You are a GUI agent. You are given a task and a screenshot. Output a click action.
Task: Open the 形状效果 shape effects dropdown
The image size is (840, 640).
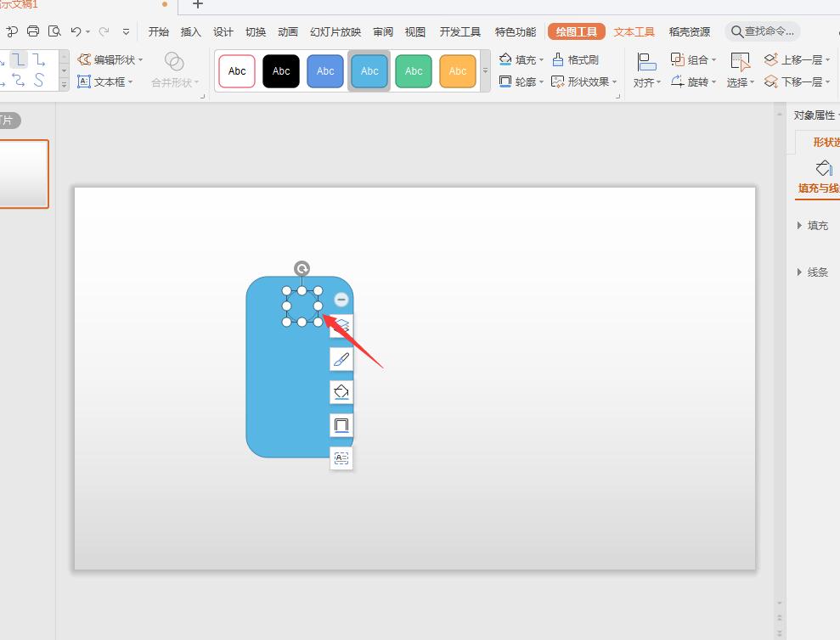pos(584,82)
